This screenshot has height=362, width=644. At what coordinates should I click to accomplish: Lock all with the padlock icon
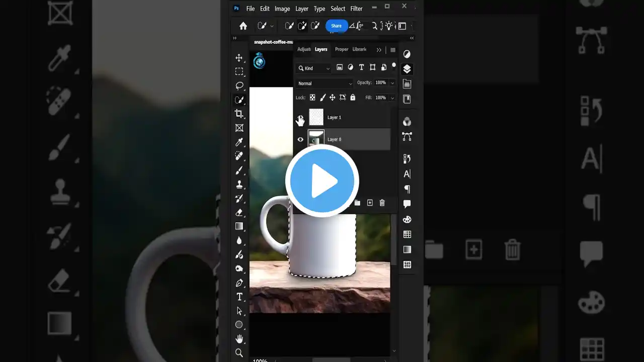(x=353, y=98)
